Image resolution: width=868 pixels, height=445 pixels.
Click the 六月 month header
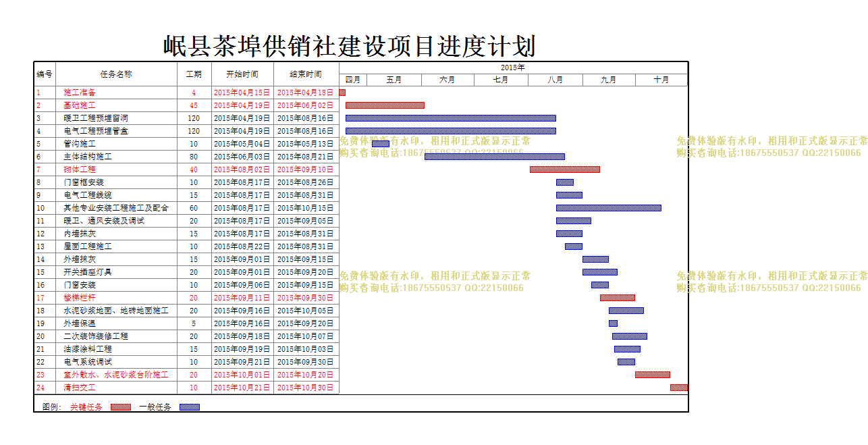coord(447,80)
